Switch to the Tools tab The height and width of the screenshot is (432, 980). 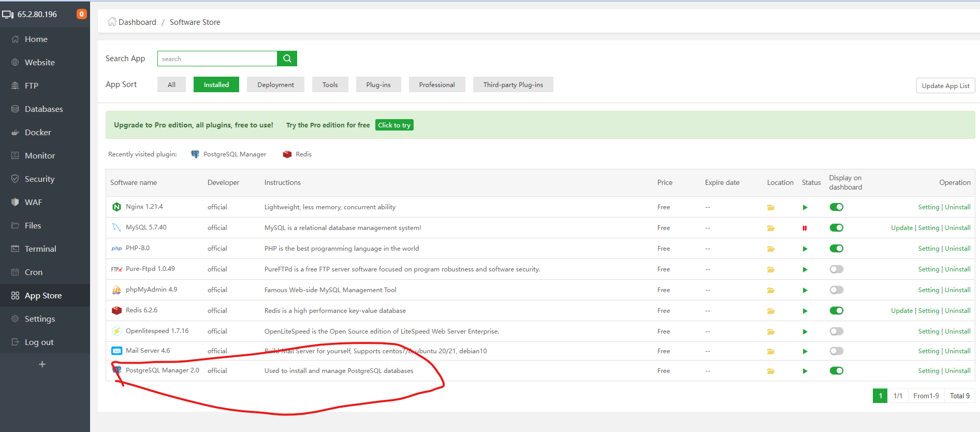click(x=330, y=84)
